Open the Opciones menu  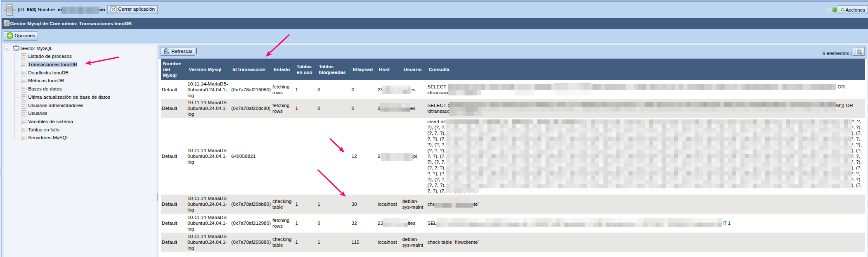point(21,36)
